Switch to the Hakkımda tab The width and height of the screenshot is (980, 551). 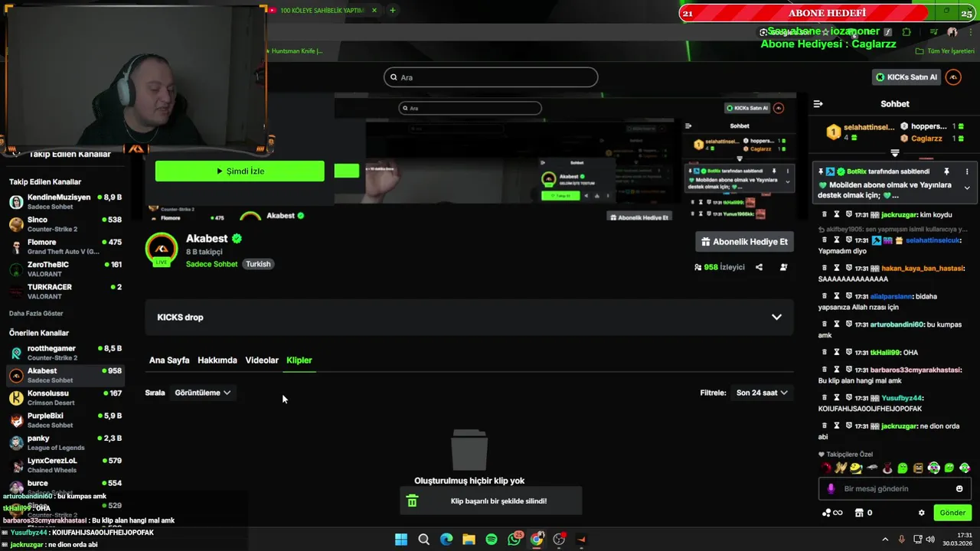point(217,360)
